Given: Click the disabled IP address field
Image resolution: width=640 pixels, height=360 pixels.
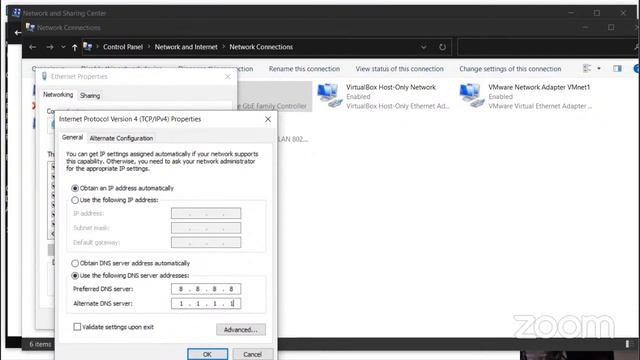Looking at the screenshot, I should [x=206, y=213].
